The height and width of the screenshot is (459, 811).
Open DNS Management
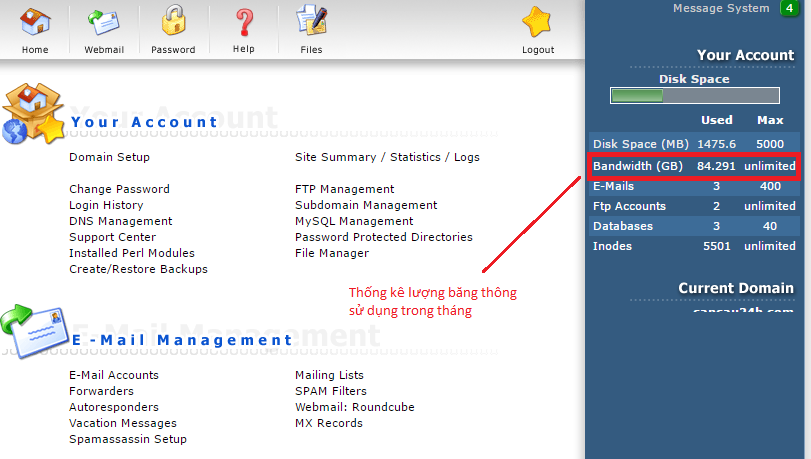pos(121,221)
